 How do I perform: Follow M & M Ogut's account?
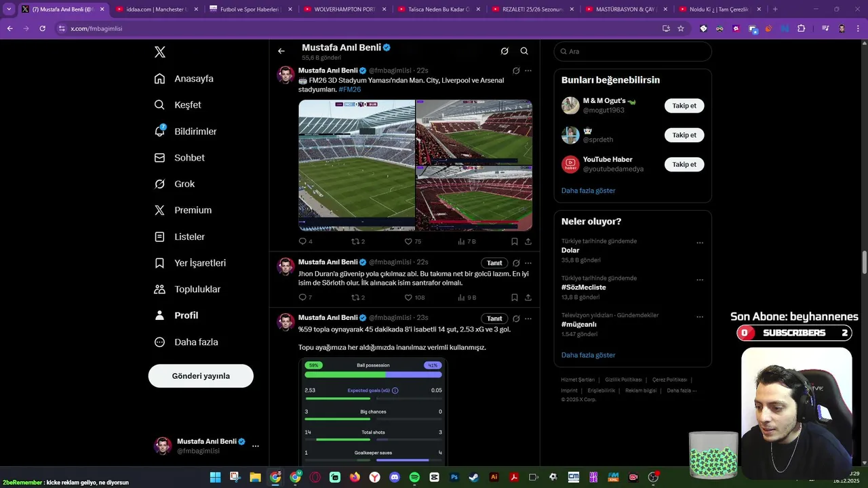coord(684,106)
